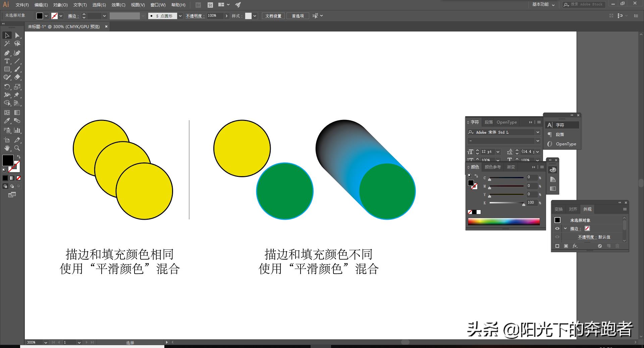This screenshot has height=348, width=644.
Task: Open 文件(F) menu
Action: [22, 5]
